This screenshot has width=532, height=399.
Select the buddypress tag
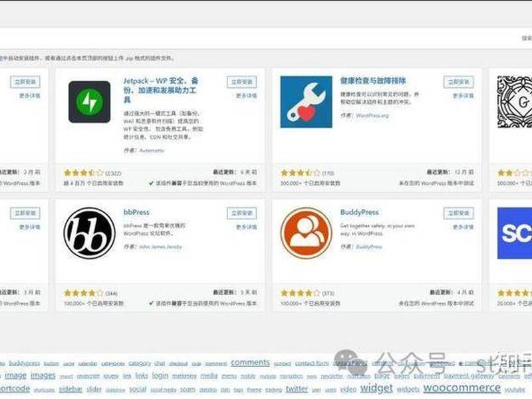[25, 363]
